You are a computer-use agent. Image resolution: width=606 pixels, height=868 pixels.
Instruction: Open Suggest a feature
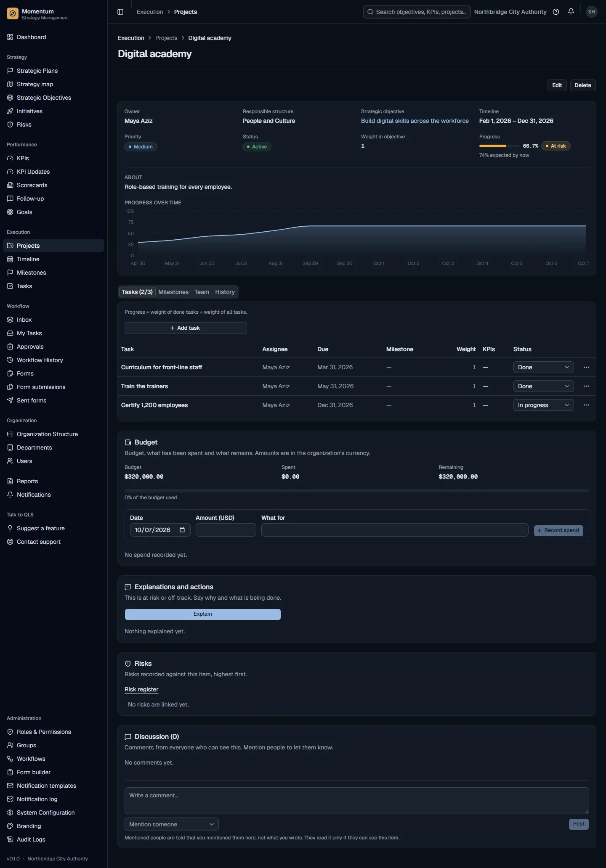(x=53, y=528)
